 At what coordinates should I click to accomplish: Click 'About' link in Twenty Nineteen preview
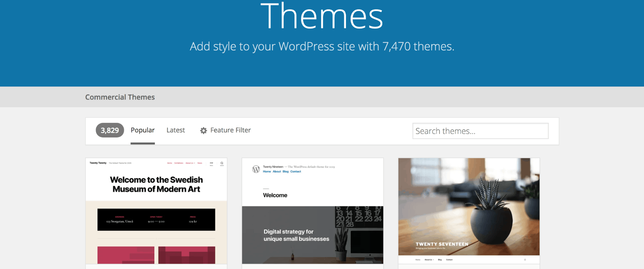(x=277, y=172)
